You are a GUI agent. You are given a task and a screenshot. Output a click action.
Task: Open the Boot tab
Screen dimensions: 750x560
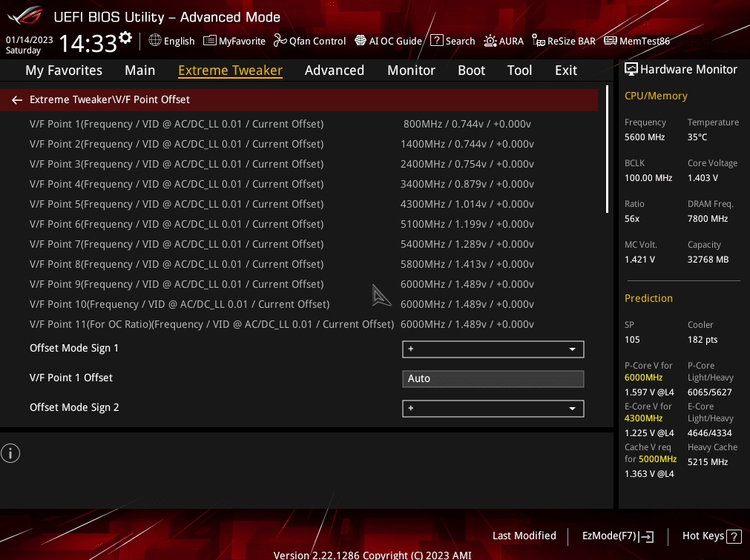471,70
